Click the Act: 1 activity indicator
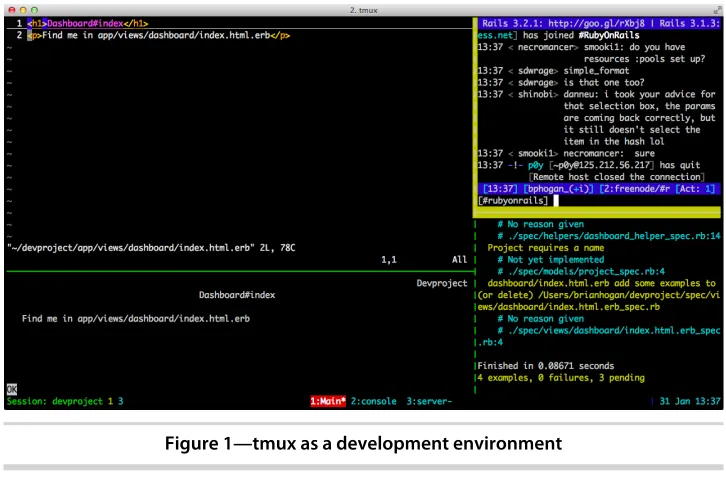This screenshot has height=490, width=726. 695,188
